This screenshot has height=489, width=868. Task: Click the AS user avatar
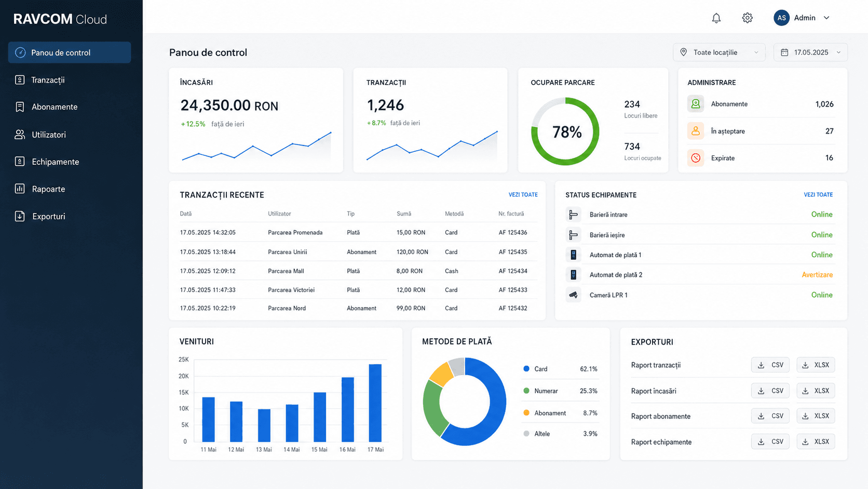pos(781,18)
